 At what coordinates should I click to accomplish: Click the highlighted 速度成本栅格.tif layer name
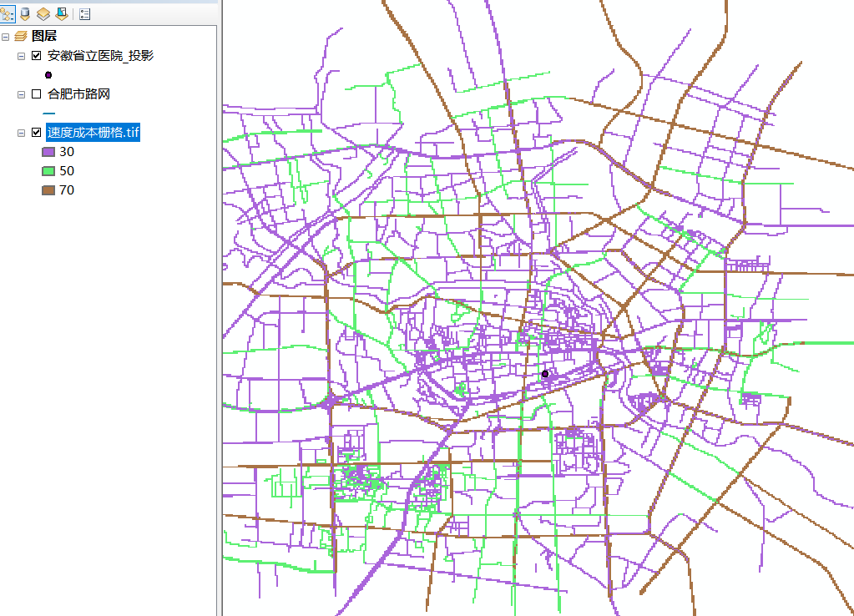[93, 133]
